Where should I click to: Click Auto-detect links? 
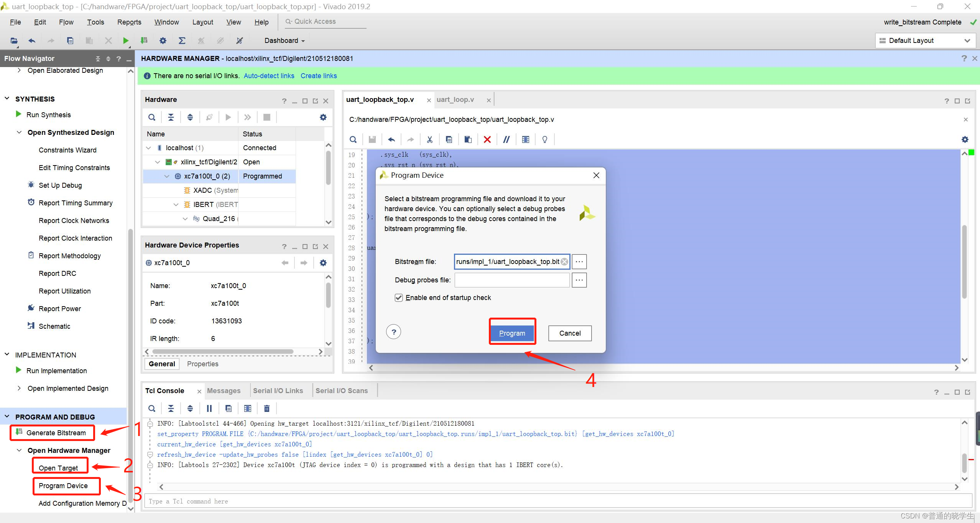269,76
